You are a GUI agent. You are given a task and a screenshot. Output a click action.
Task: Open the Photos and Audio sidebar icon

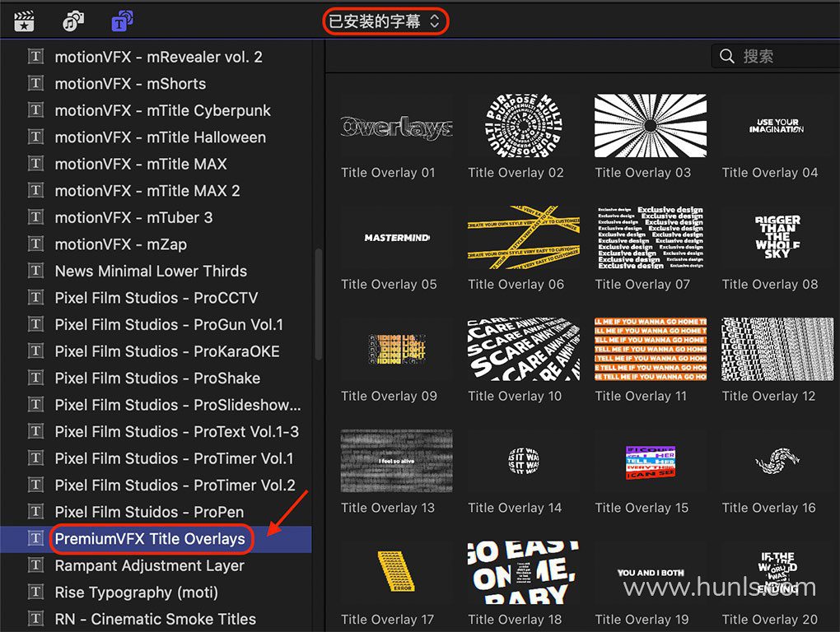tap(72, 21)
